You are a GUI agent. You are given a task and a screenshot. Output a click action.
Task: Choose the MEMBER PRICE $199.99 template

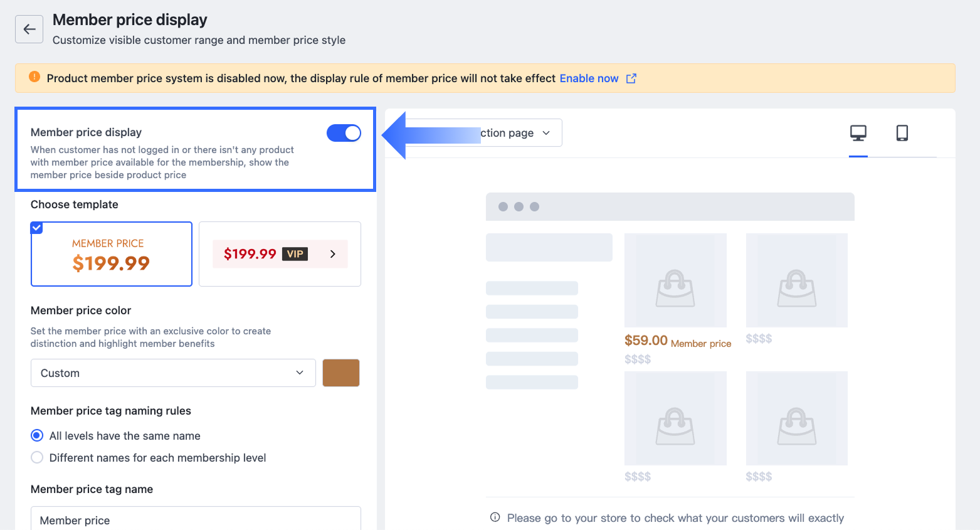click(x=112, y=254)
